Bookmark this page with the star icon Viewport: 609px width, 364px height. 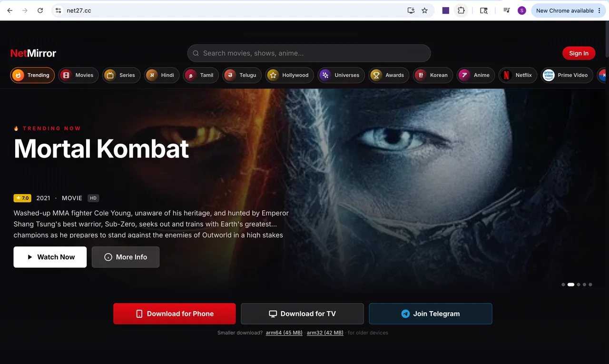(x=425, y=10)
